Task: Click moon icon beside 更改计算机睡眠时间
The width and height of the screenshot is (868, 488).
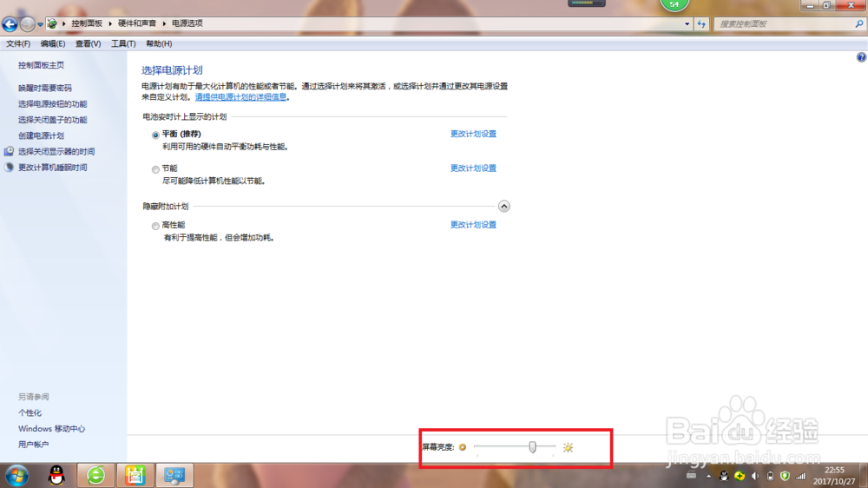Action: click(x=9, y=168)
